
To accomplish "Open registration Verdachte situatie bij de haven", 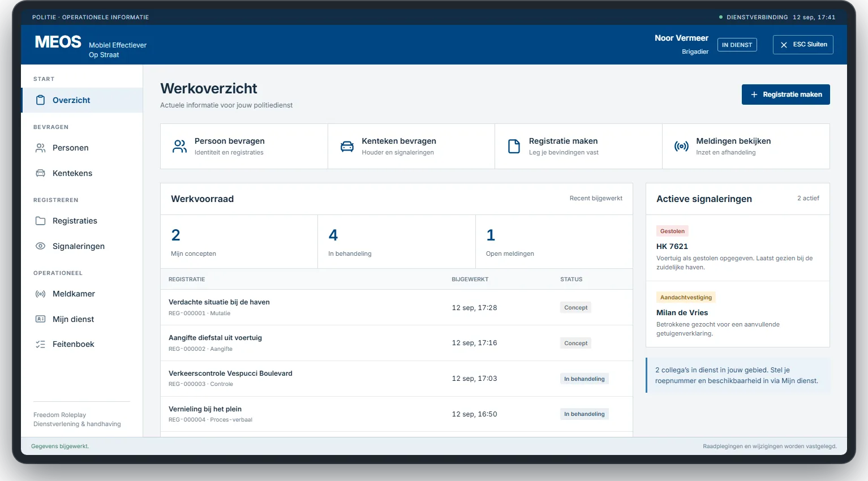I will click(x=397, y=307).
